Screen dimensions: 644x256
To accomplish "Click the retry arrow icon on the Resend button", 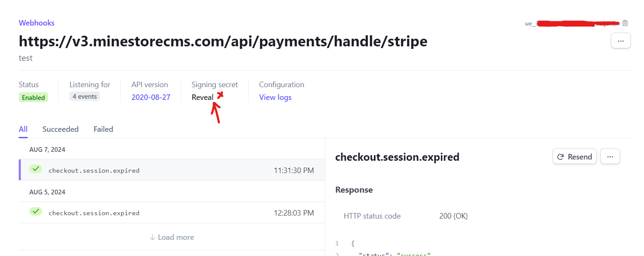I will coord(561,156).
